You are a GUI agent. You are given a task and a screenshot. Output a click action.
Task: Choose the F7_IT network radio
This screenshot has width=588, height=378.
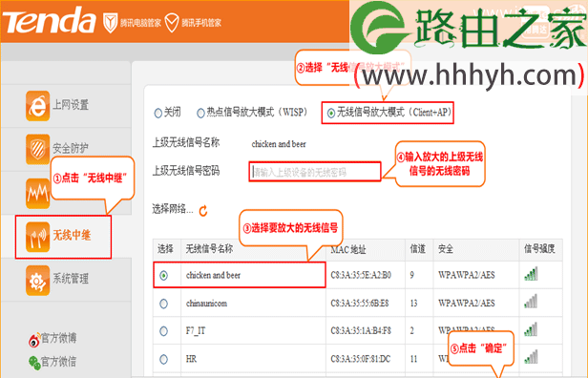pyautogui.click(x=163, y=331)
